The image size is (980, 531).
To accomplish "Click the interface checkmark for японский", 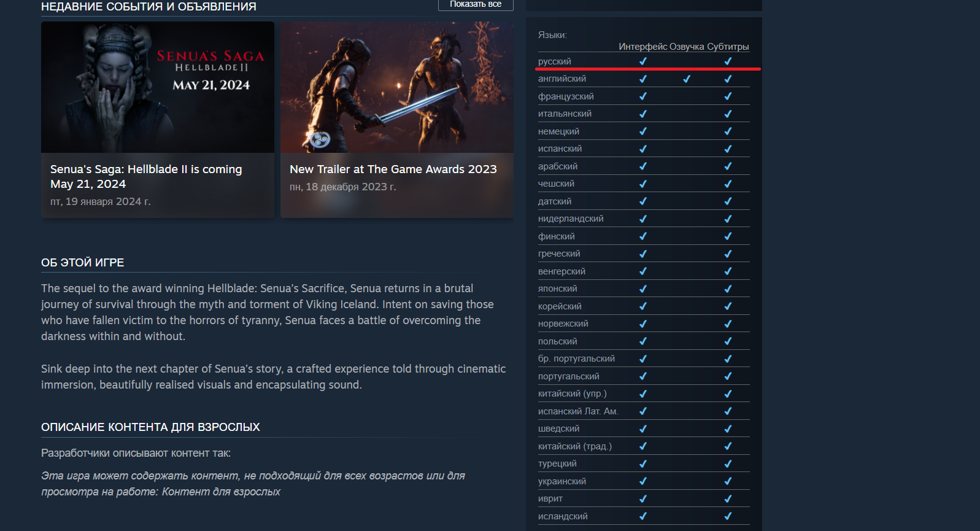I will tap(643, 289).
